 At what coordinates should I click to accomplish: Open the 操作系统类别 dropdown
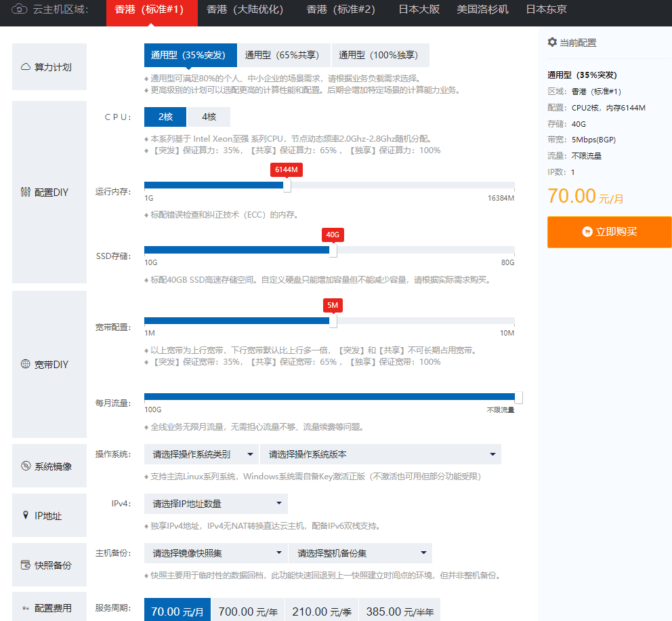point(201,454)
